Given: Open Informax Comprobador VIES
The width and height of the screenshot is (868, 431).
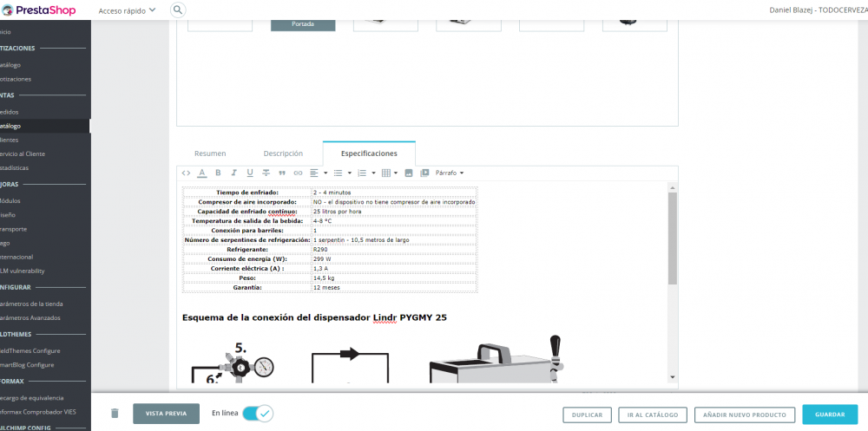Looking at the screenshot, I should point(38,412).
